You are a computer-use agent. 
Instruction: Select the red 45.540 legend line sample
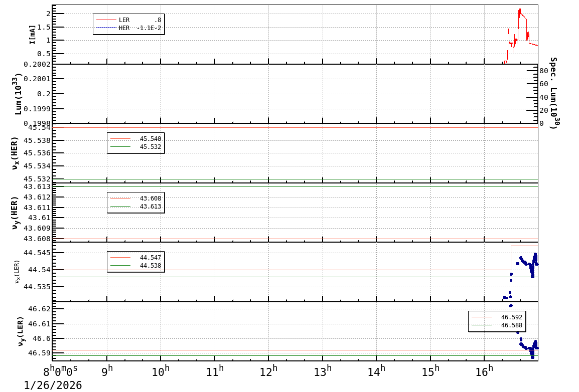[x=120, y=139]
